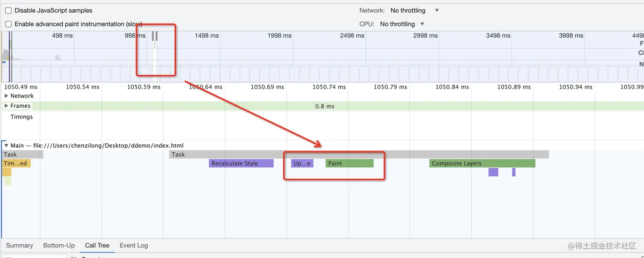Select the Recalculate Style event block
This screenshot has height=258, width=644.
coord(241,163)
